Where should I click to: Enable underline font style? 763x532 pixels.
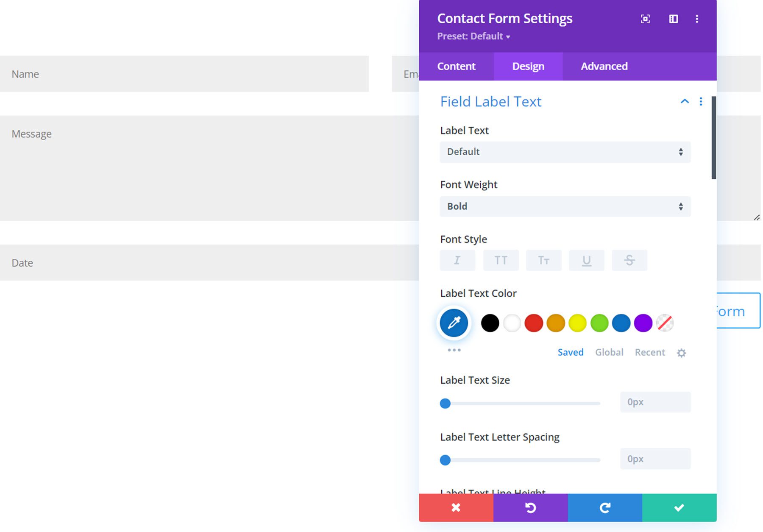click(x=587, y=260)
